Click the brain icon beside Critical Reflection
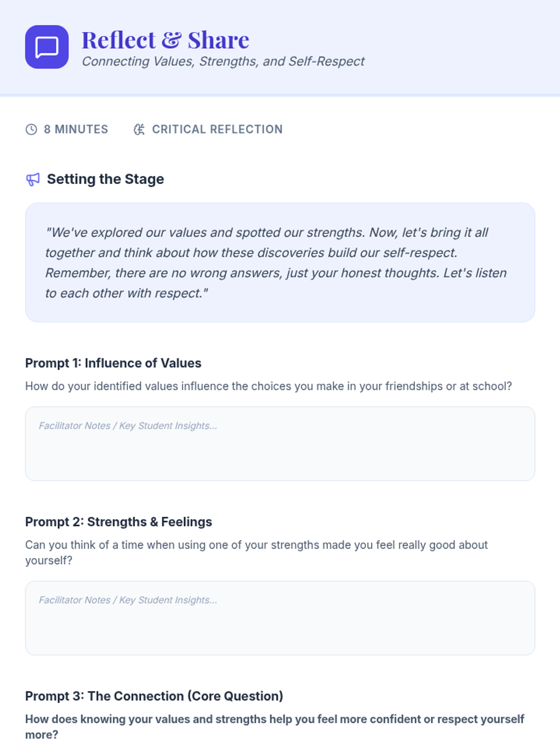The image size is (560, 747). [x=139, y=129]
